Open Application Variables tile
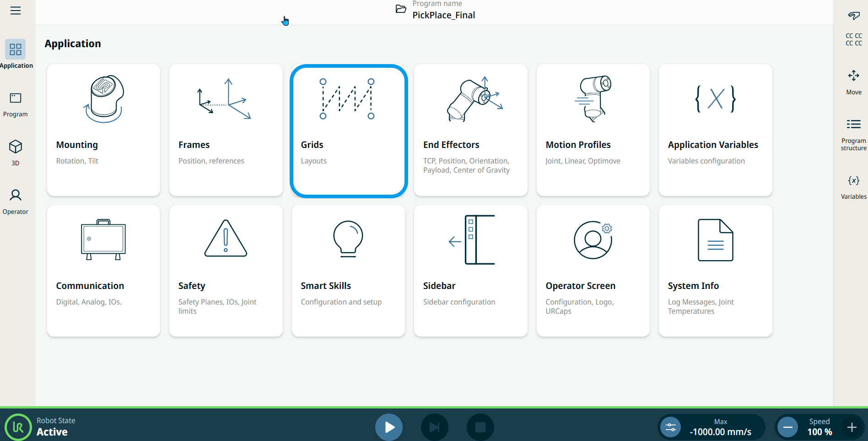This screenshot has width=868, height=441. [x=715, y=130]
